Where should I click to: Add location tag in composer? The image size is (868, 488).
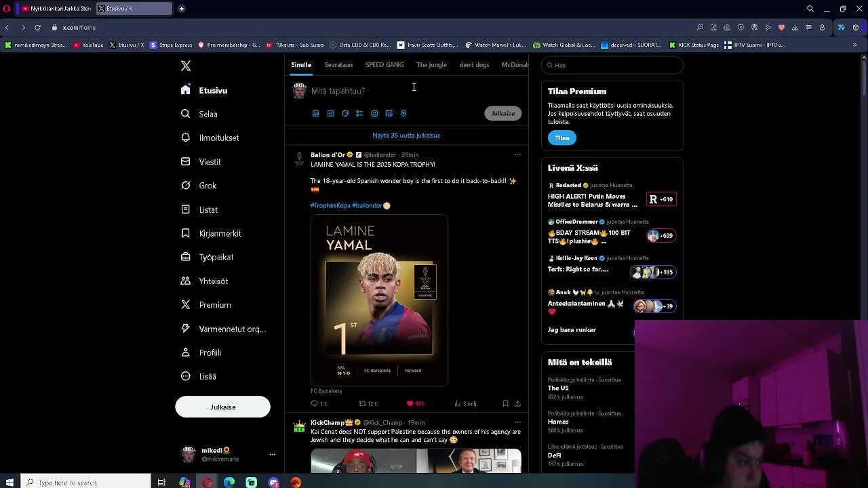[x=403, y=113]
